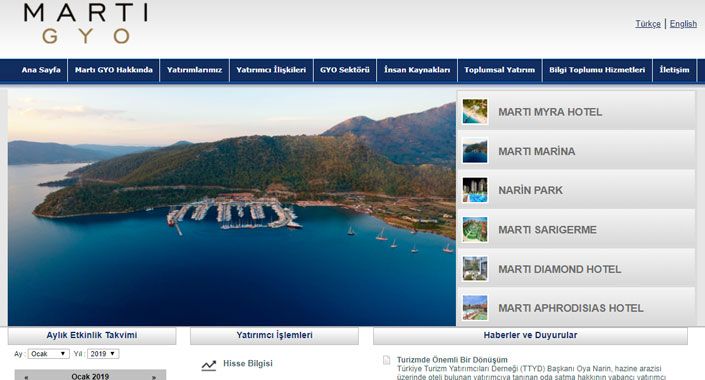The height and width of the screenshot is (380, 705).
Task: Open İnsan Kaynakları menu
Action: point(417,70)
